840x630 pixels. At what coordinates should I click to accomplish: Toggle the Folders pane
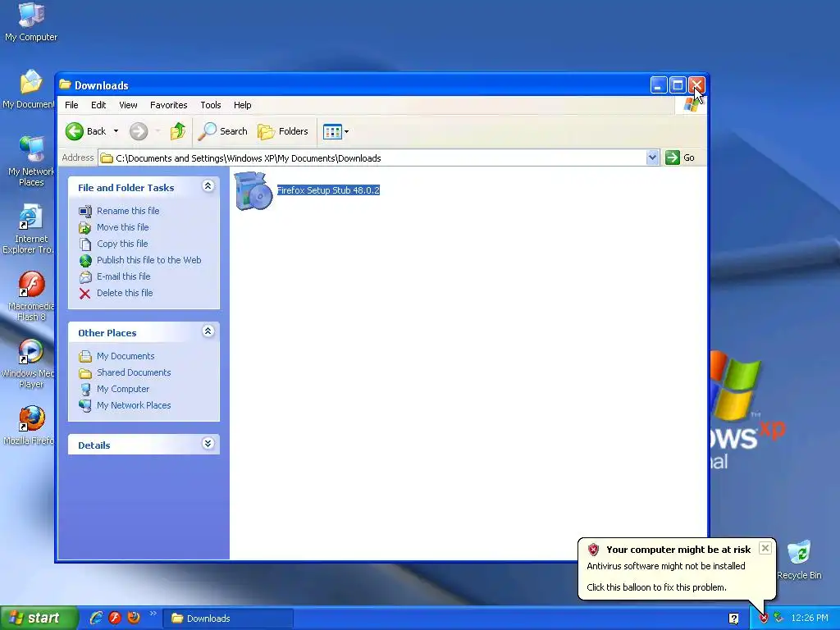283,131
